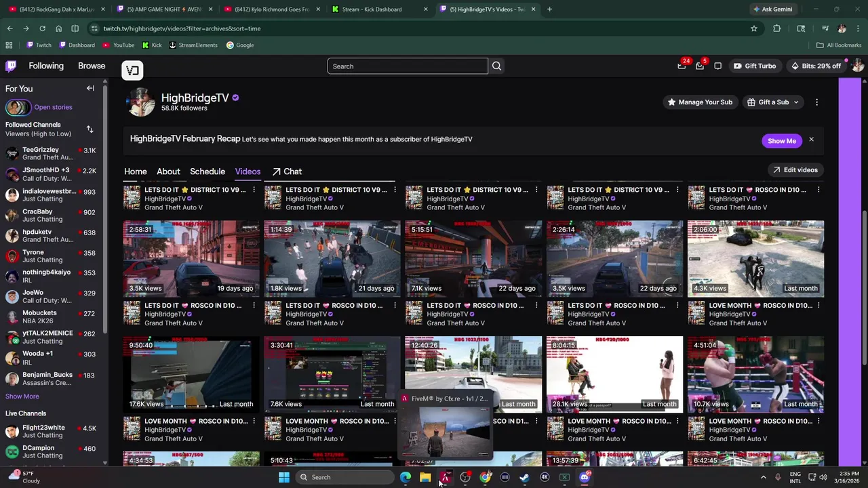Open File Explorer from the taskbar
The image size is (868, 488).
coord(425,477)
